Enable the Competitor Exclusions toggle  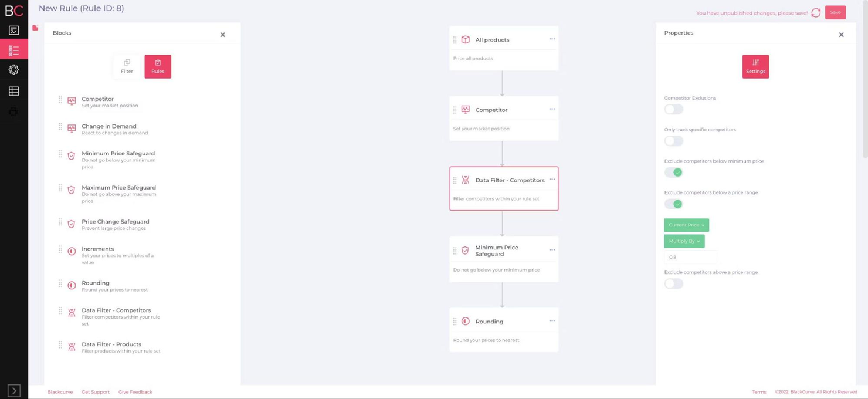(x=673, y=109)
